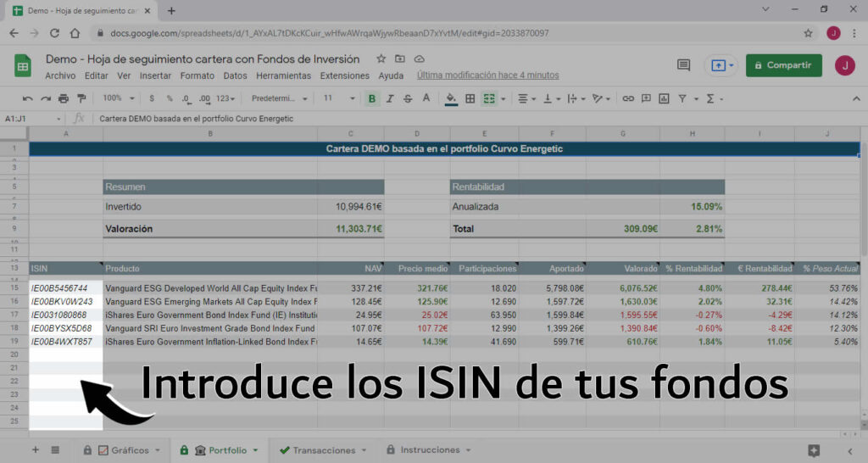Toggle bold formatting
Image resolution: width=868 pixels, height=463 pixels.
(372, 98)
